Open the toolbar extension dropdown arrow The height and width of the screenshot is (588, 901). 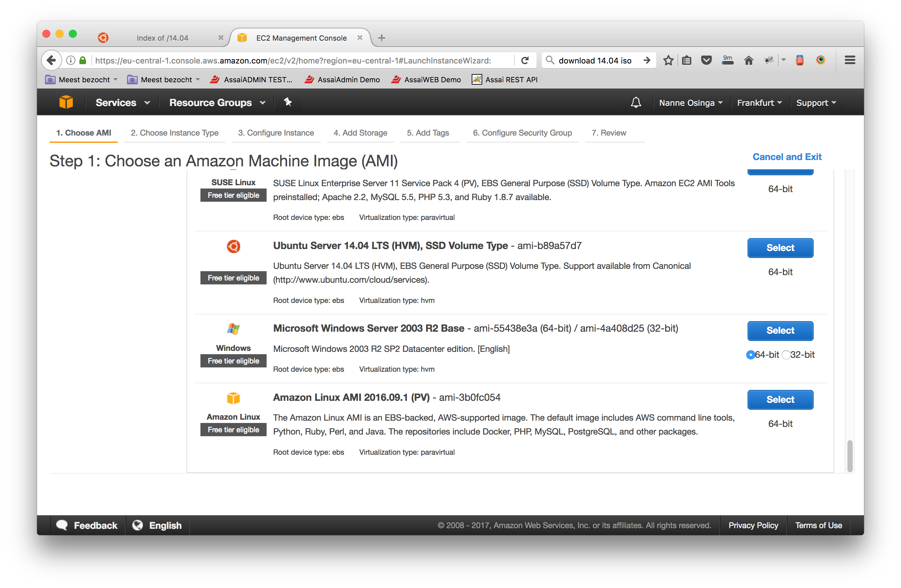[x=784, y=60]
